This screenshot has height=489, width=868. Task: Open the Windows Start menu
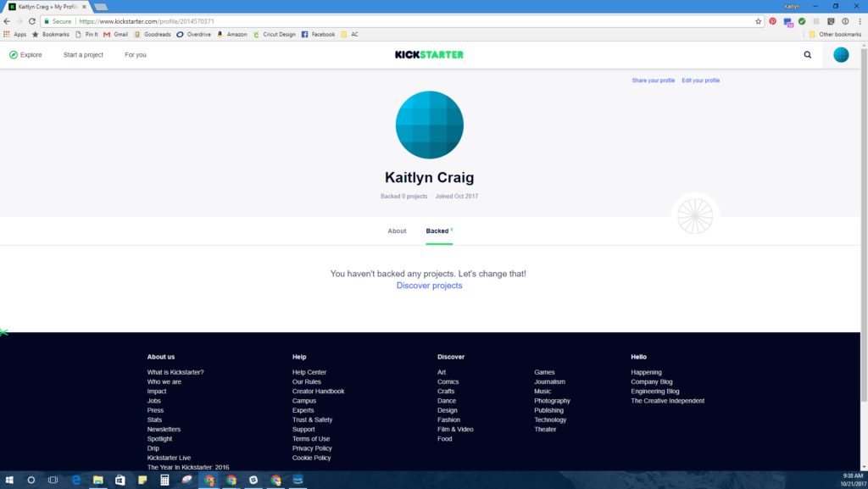pos(8,481)
